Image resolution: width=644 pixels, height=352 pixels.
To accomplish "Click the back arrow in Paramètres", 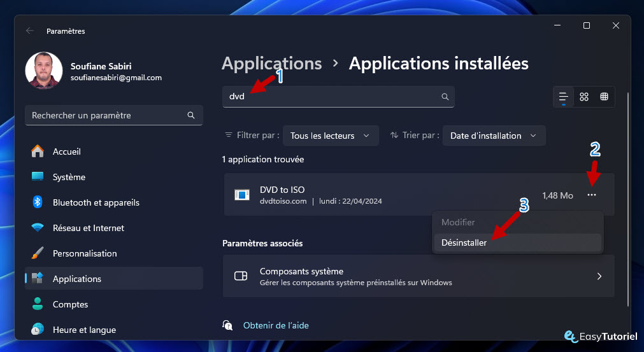I will point(29,31).
